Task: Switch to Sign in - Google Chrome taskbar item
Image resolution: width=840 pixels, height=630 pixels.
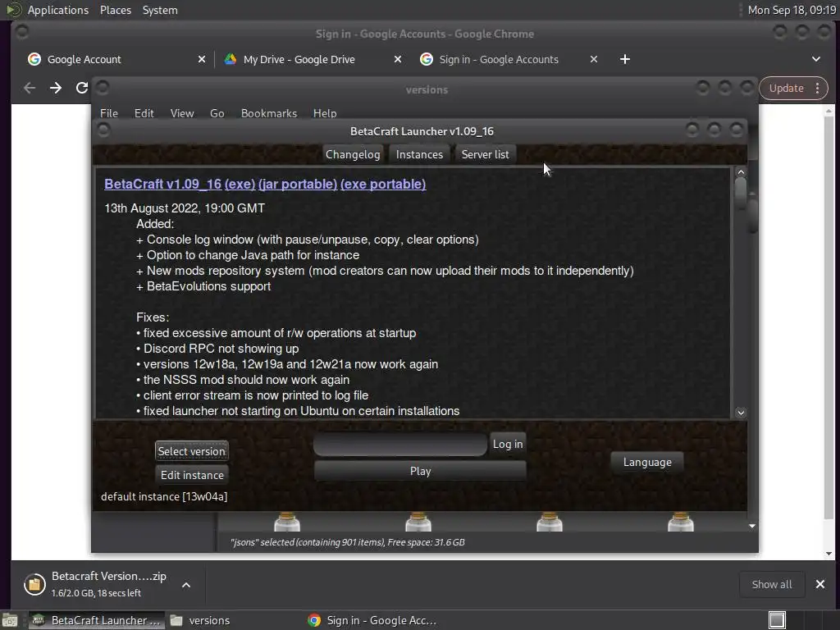Action: tap(373, 620)
